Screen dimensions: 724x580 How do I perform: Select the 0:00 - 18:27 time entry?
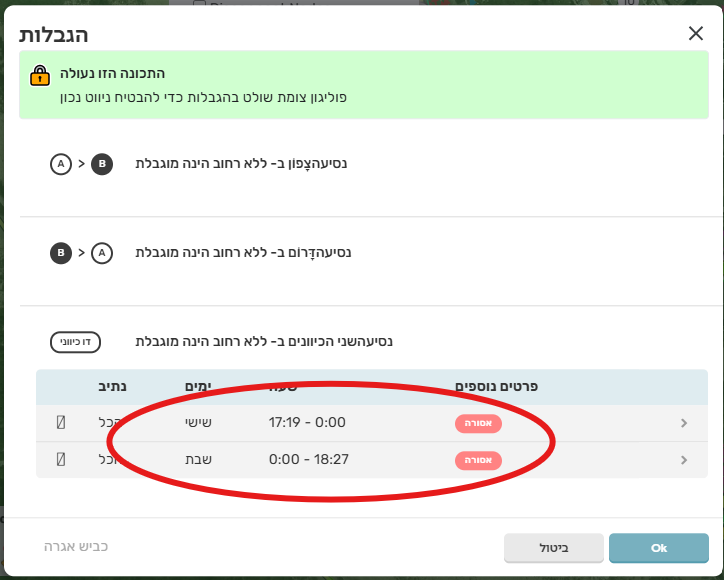click(x=307, y=460)
